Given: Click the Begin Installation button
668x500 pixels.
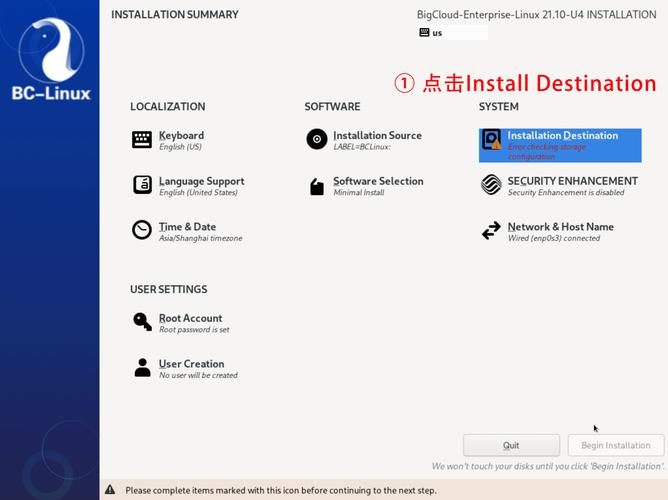Looking at the screenshot, I should pyautogui.click(x=615, y=445).
